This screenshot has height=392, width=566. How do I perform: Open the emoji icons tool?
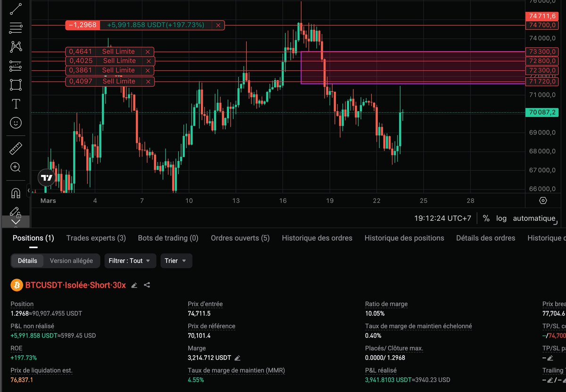(x=16, y=123)
